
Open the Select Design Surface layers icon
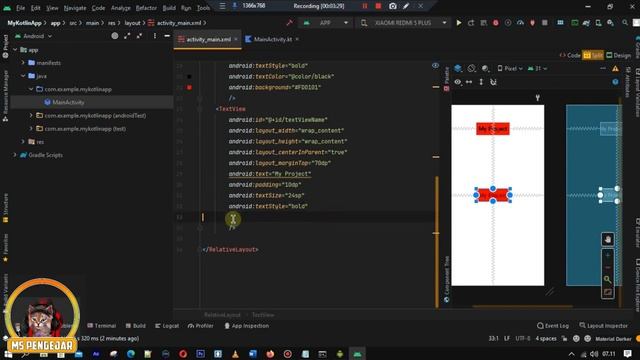[x=458, y=69]
